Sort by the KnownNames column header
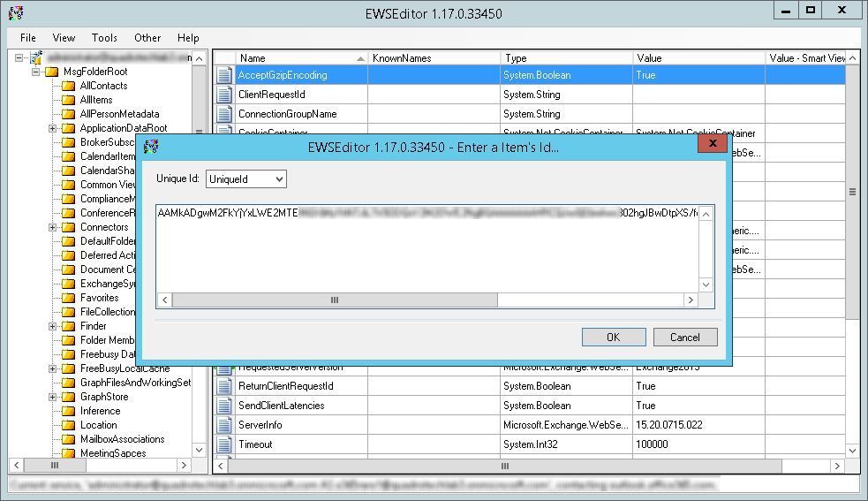Viewport: 868px width, 501px height. point(434,57)
